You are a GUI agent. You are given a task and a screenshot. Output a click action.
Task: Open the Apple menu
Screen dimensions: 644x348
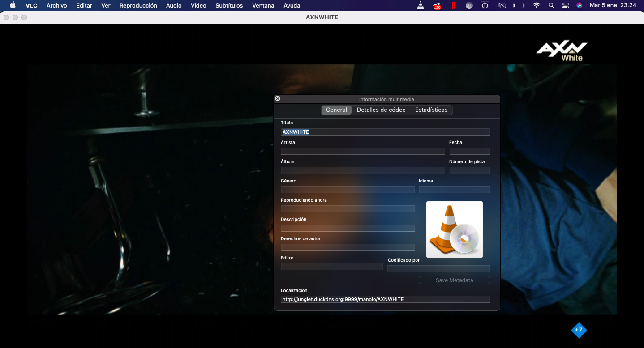(13, 6)
